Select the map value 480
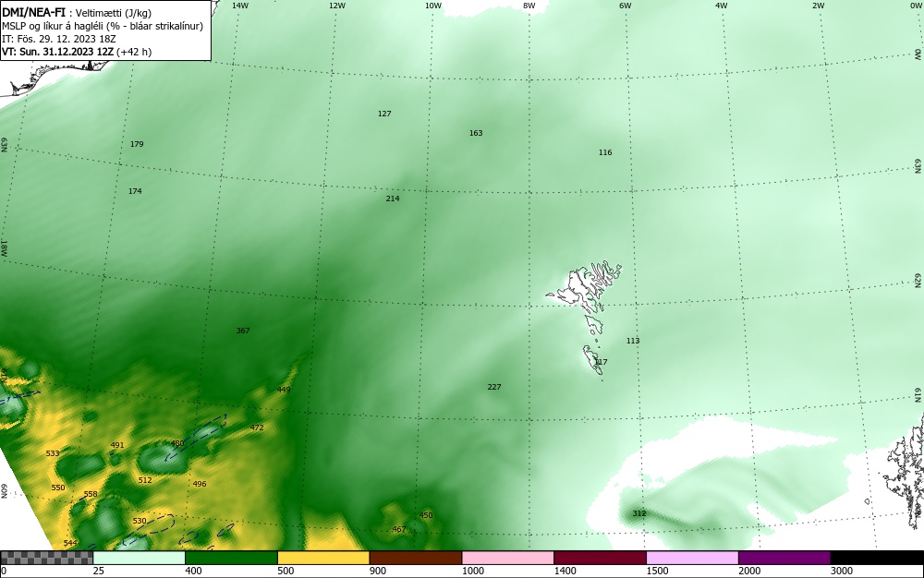 tap(177, 444)
